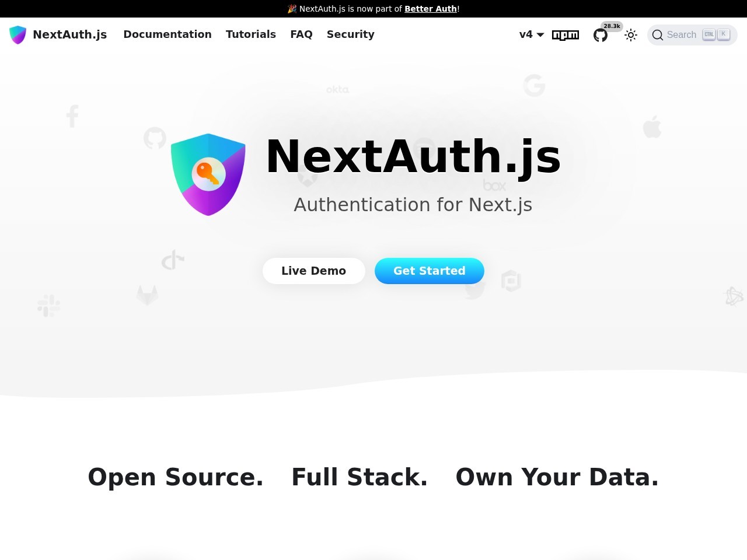747x560 pixels.
Task: Open the Security nav link
Action: (x=351, y=34)
